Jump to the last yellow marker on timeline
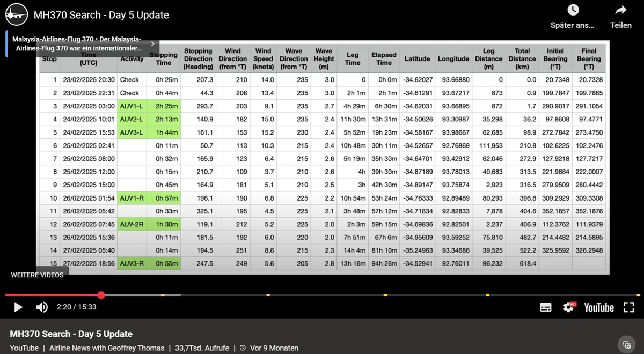644x354 pixels. (x=638, y=295)
